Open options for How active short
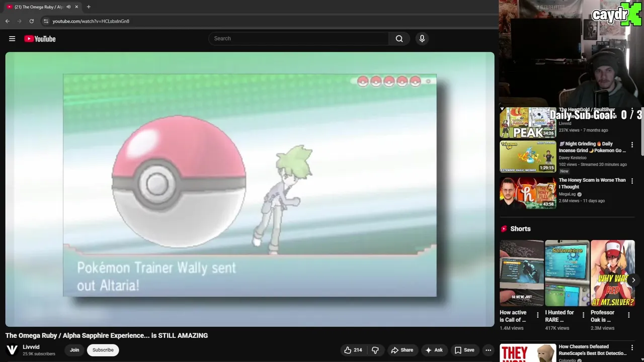644x362 pixels. [x=537, y=315]
